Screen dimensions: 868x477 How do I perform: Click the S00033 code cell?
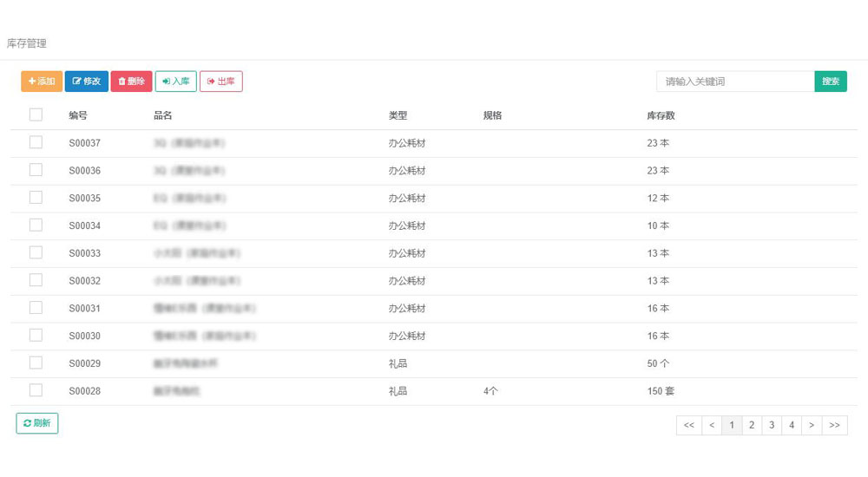[85, 253]
